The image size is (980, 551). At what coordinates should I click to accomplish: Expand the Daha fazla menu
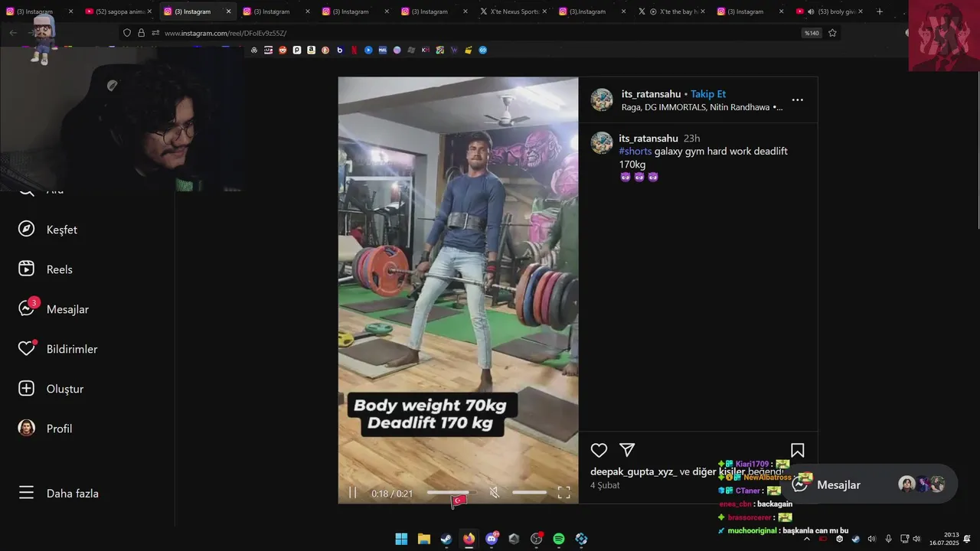58,494
